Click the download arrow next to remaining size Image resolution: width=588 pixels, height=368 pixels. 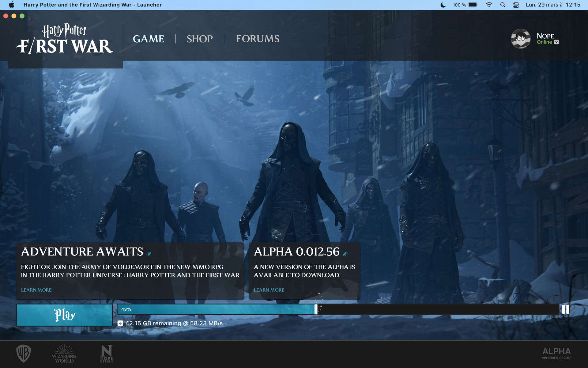(x=120, y=323)
